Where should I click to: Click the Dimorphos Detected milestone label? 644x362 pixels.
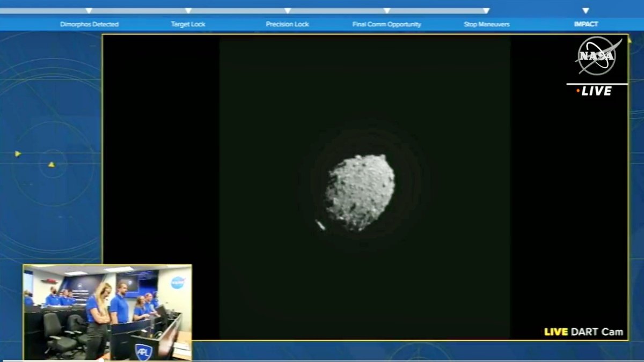click(x=89, y=24)
